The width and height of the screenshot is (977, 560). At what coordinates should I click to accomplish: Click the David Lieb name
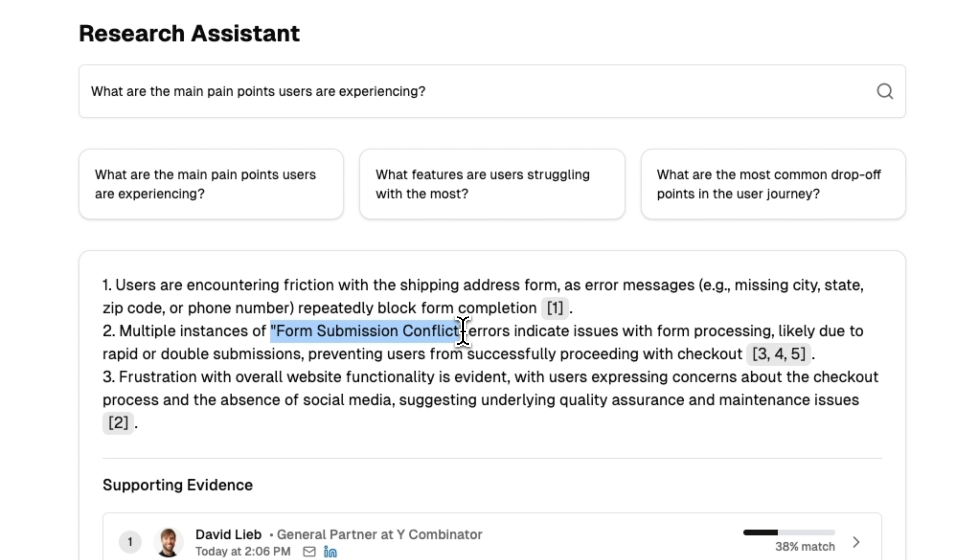click(x=228, y=534)
